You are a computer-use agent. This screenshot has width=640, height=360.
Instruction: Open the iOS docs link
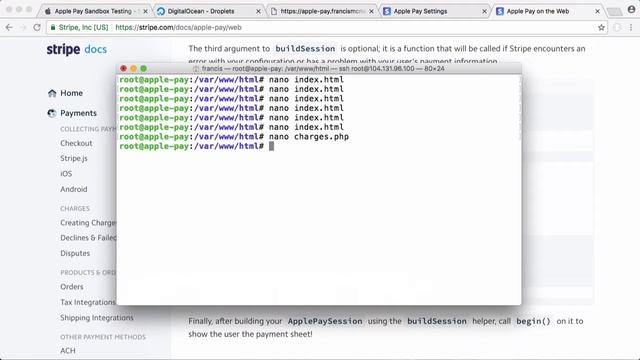click(x=66, y=174)
